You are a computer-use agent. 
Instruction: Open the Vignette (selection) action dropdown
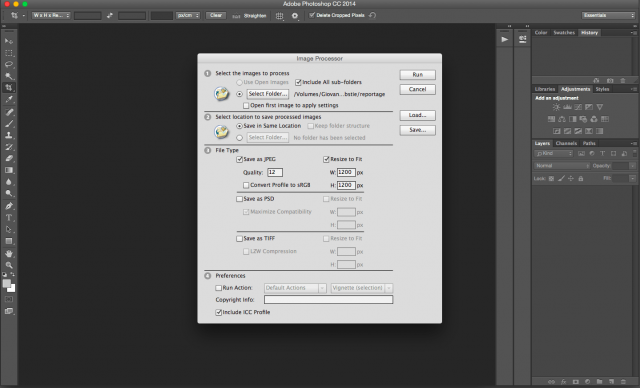362,288
